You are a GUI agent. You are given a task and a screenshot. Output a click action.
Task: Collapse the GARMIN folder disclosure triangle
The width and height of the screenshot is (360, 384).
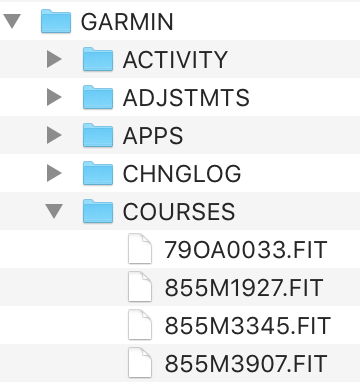(12, 21)
